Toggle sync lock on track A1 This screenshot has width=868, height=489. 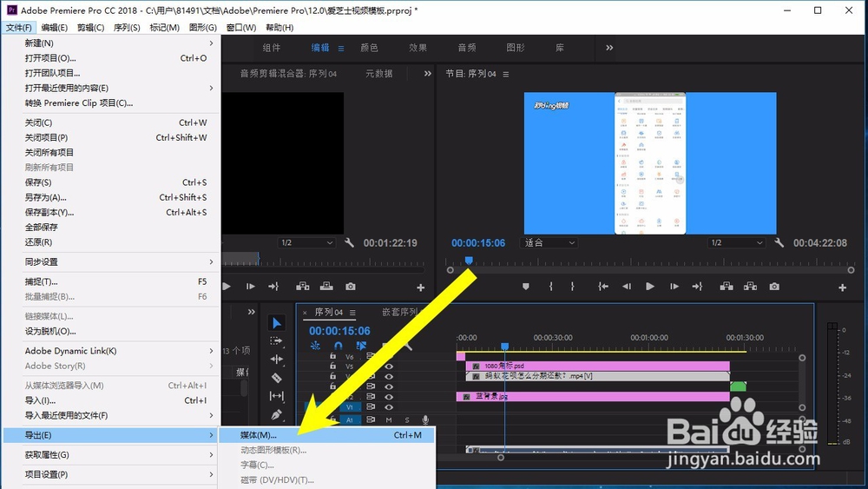371,420
